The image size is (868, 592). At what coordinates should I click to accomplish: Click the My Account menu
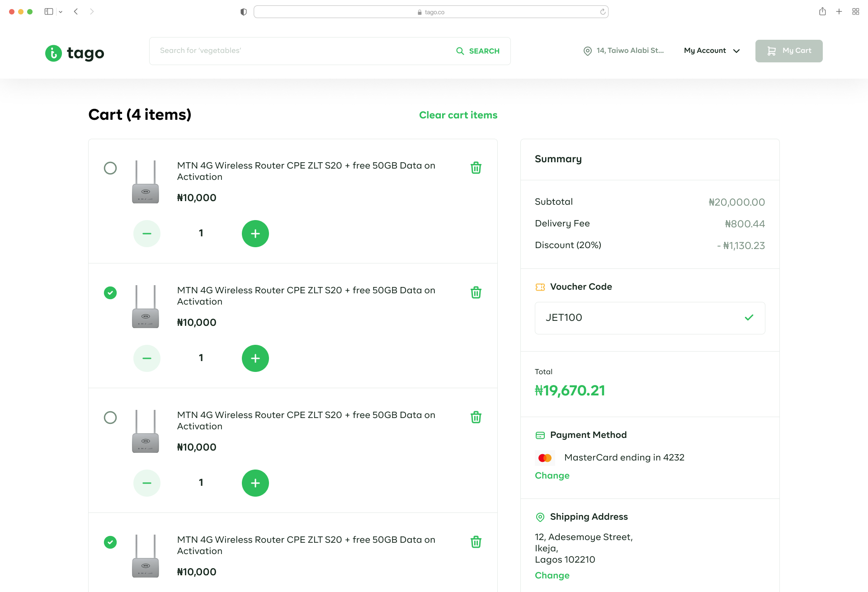[x=705, y=51]
